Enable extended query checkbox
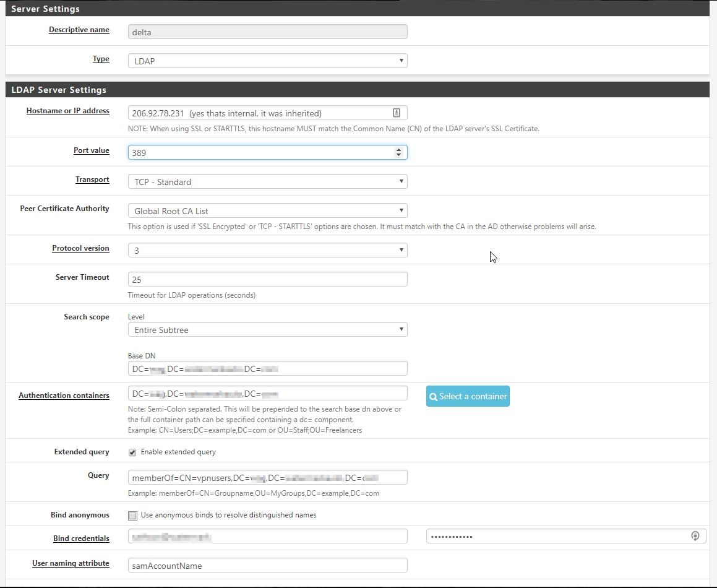The height and width of the screenshot is (588, 717). (x=132, y=452)
